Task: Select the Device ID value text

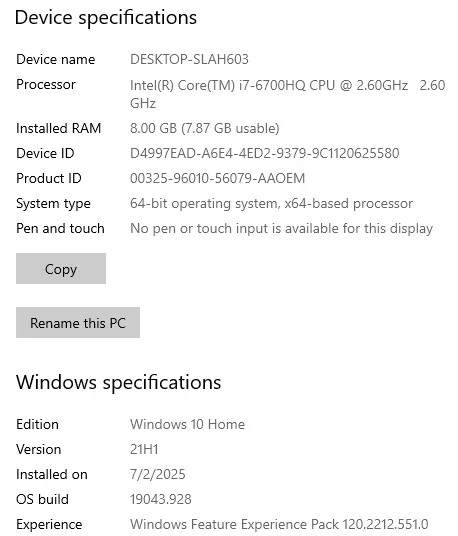Action: [x=265, y=153]
